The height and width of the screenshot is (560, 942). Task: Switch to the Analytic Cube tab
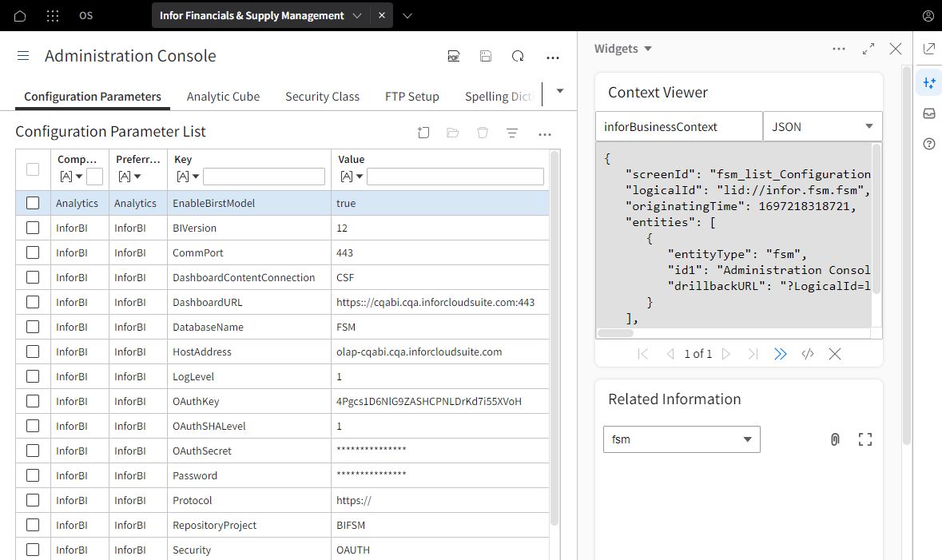223,96
